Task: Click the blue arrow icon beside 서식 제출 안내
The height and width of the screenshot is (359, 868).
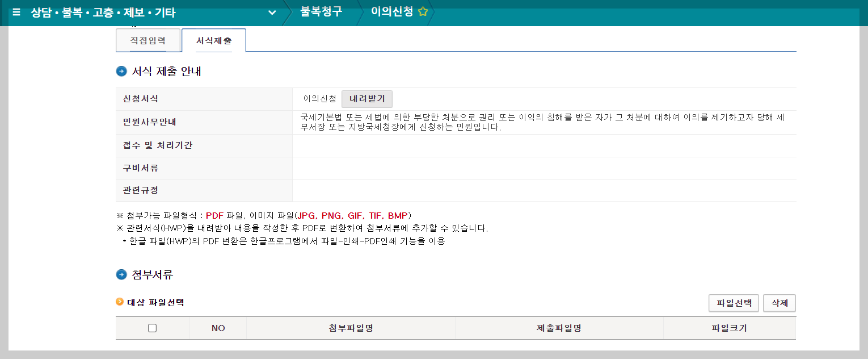Action: click(x=121, y=70)
